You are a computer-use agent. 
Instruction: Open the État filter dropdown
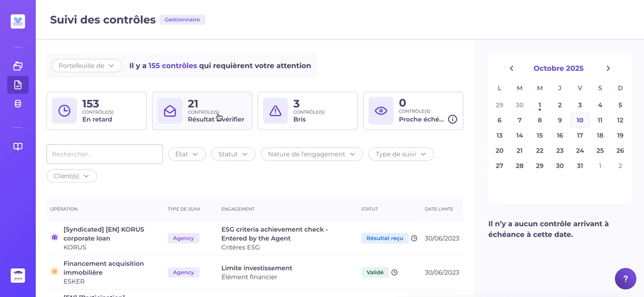(x=187, y=154)
